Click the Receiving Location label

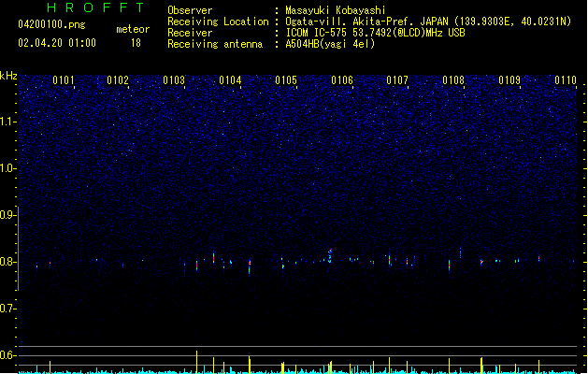coord(218,22)
